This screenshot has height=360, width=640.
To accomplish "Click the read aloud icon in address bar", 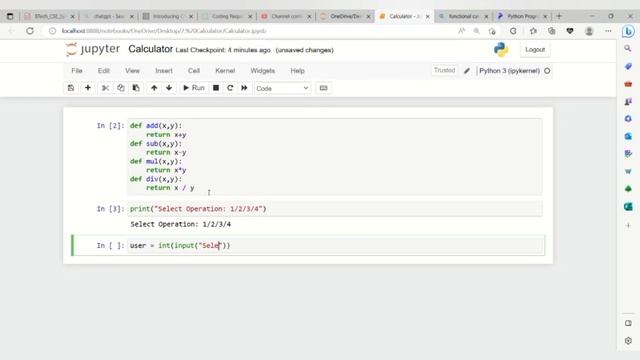I will tap(462, 31).
